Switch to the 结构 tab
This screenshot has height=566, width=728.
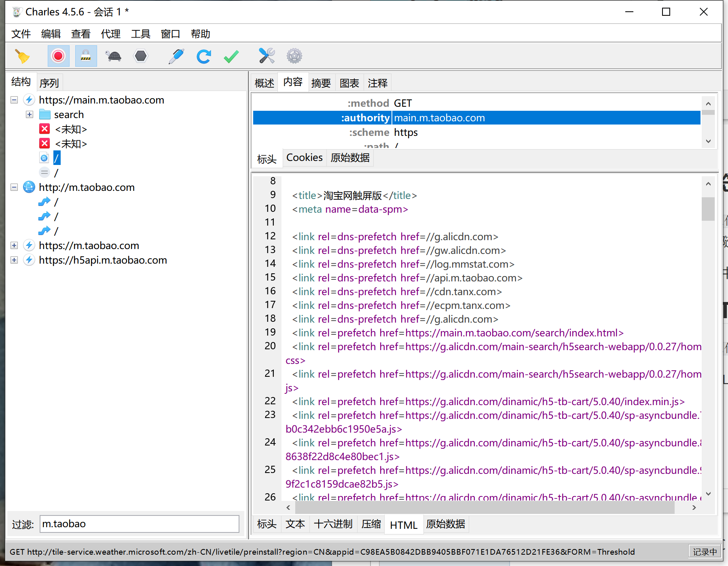click(x=21, y=82)
